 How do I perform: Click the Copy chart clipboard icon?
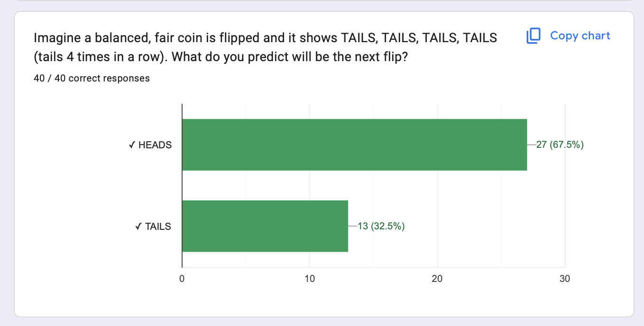[x=534, y=36]
